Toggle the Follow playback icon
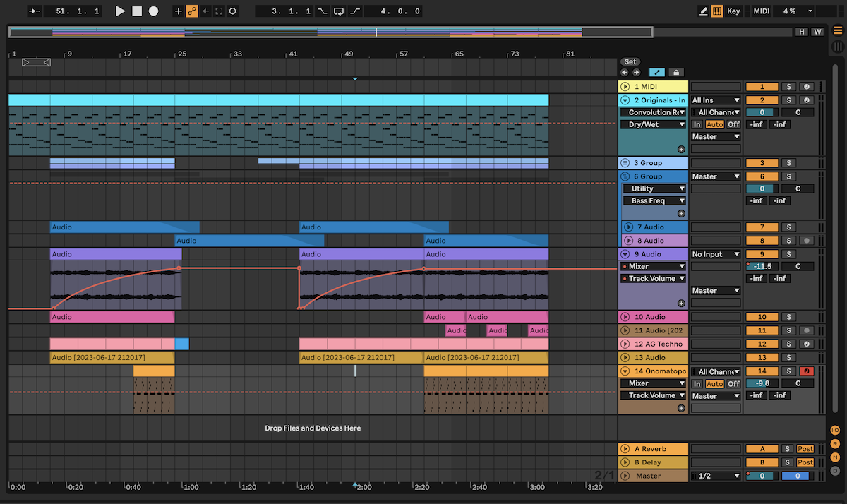Viewport: 847px width, 504px height. [x=35, y=11]
